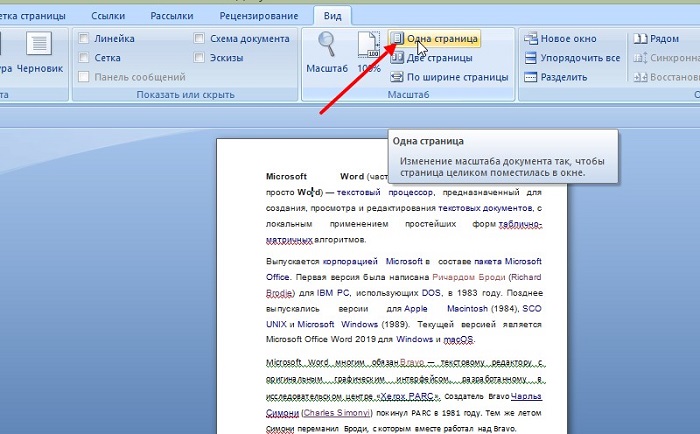The width and height of the screenshot is (700, 434).
Task: Select Одна страница view option
Action: tap(434, 38)
